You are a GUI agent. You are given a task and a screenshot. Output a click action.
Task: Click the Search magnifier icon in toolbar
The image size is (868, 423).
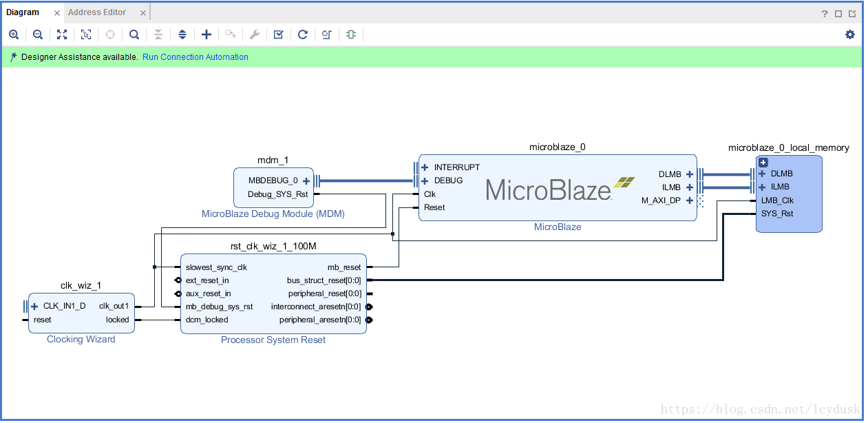point(134,34)
